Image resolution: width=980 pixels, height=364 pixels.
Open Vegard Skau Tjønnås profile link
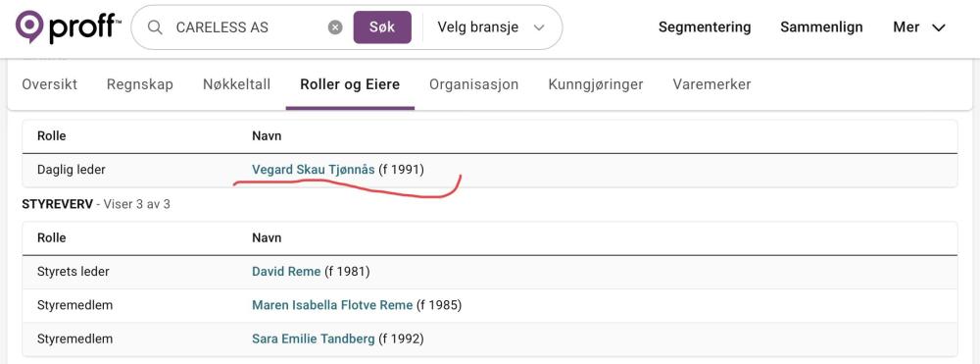(x=314, y=170)
